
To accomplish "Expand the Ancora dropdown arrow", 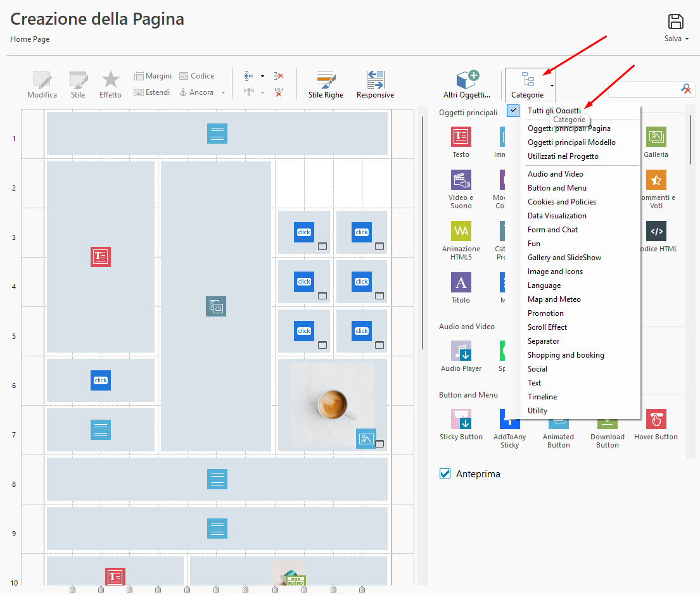I will (x=223, y=93).
